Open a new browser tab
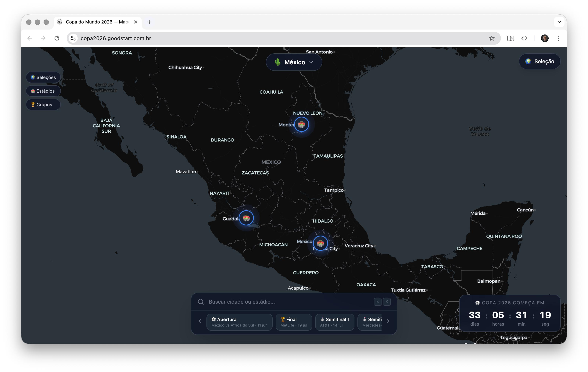The width and height of the screenshot is (588, 372). (149, 22)
